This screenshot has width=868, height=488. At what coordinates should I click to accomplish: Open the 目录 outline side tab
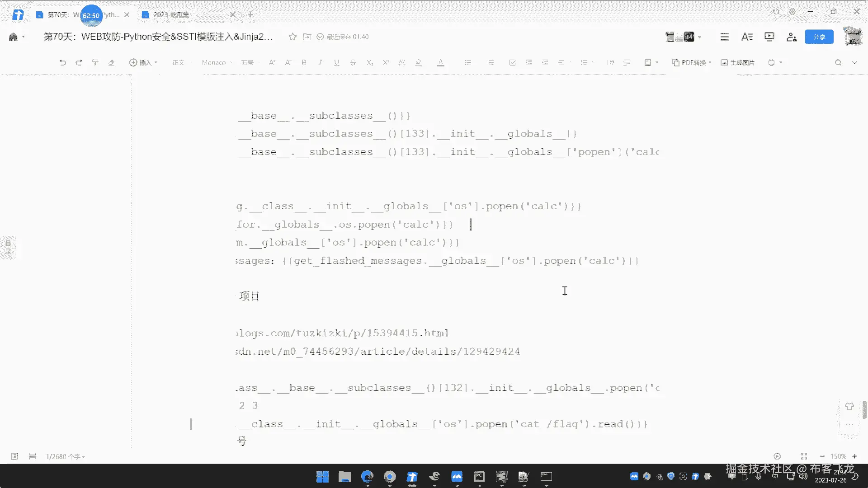[8, 247]
